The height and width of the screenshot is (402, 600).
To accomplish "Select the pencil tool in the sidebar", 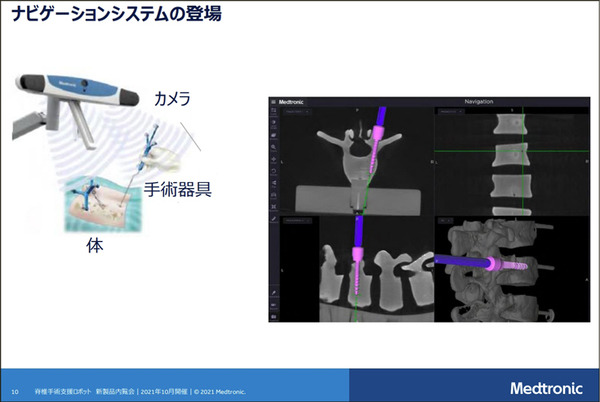I will [x=275, y=218].
